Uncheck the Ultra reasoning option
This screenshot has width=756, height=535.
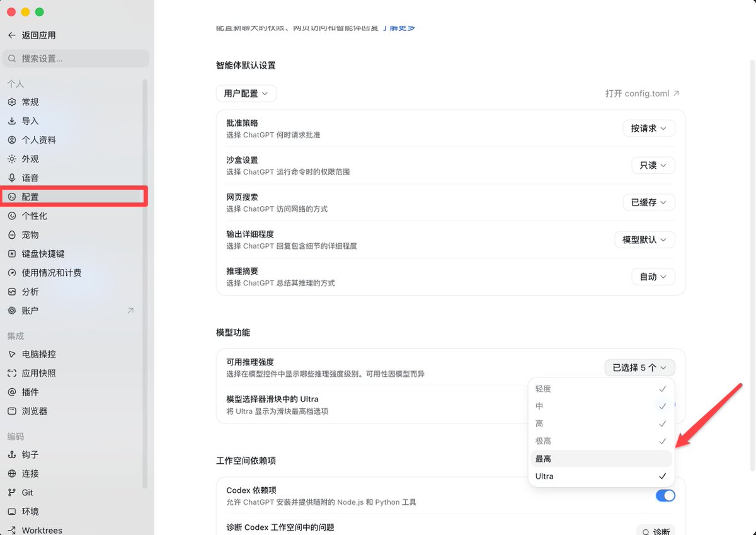point(601,476)
